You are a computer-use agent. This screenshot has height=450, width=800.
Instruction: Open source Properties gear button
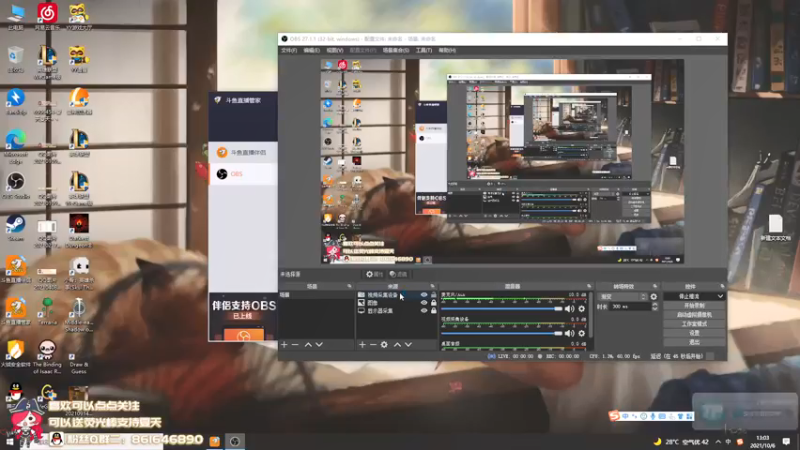click(374, 274)
